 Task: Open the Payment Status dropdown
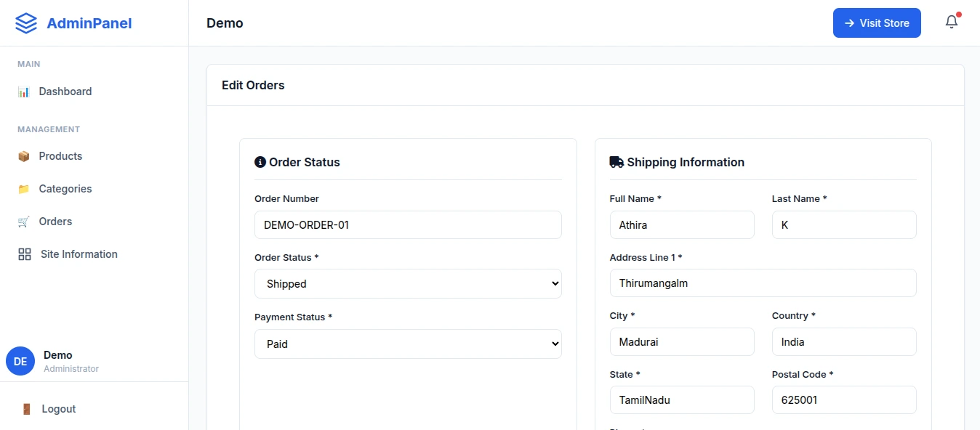click(x=408, y=344)
